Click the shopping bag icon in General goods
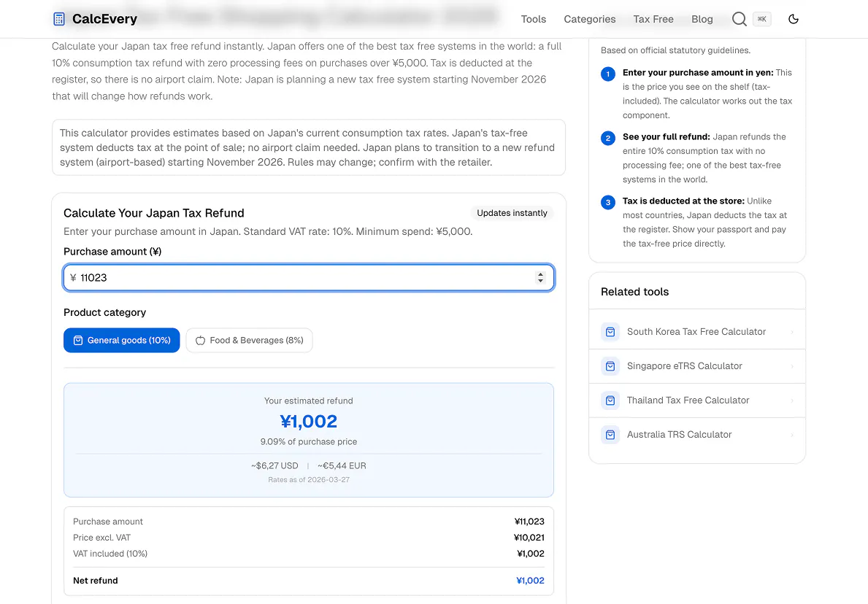This screenshot has height=604, width=868. coord(78,340)
